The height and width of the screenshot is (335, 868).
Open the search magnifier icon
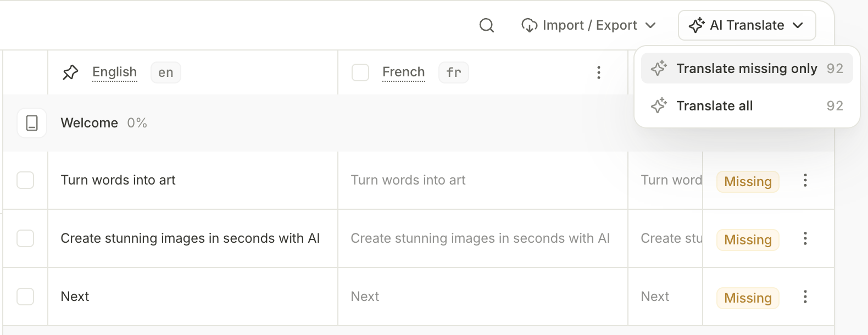486,25
